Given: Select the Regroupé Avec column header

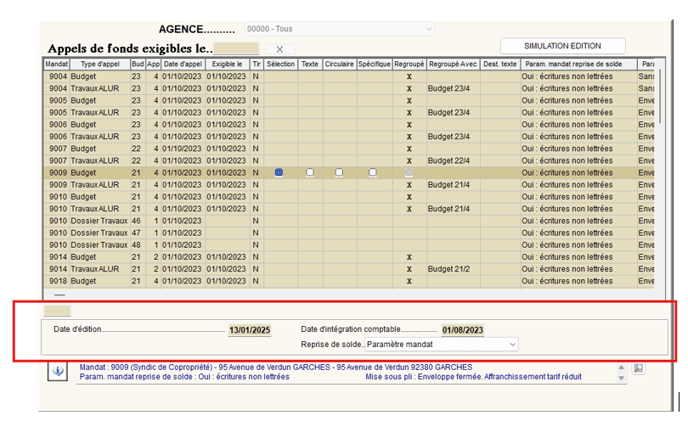Looking at the screenshot, I should tap(453, 63).
